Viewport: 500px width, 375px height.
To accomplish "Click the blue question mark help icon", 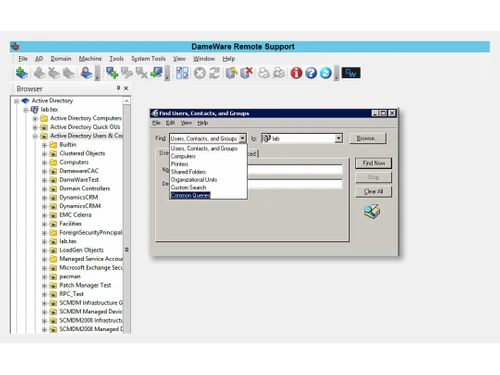I will (311, 73).
